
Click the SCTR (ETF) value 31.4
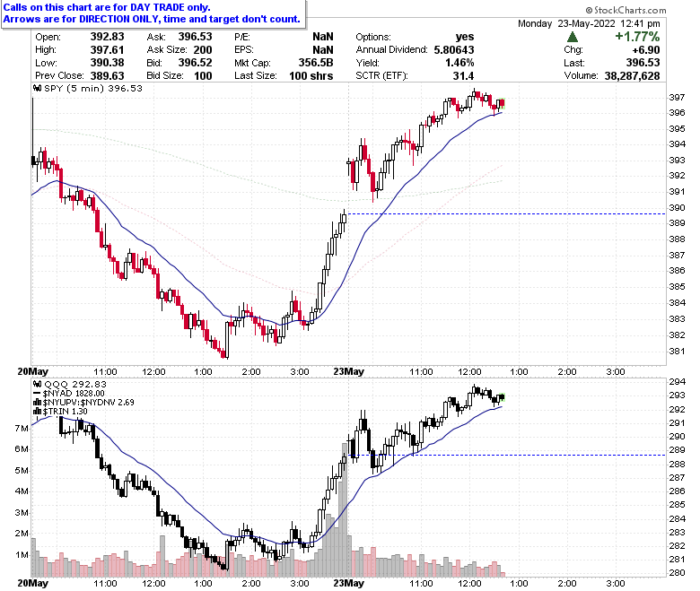click(463, 76)
